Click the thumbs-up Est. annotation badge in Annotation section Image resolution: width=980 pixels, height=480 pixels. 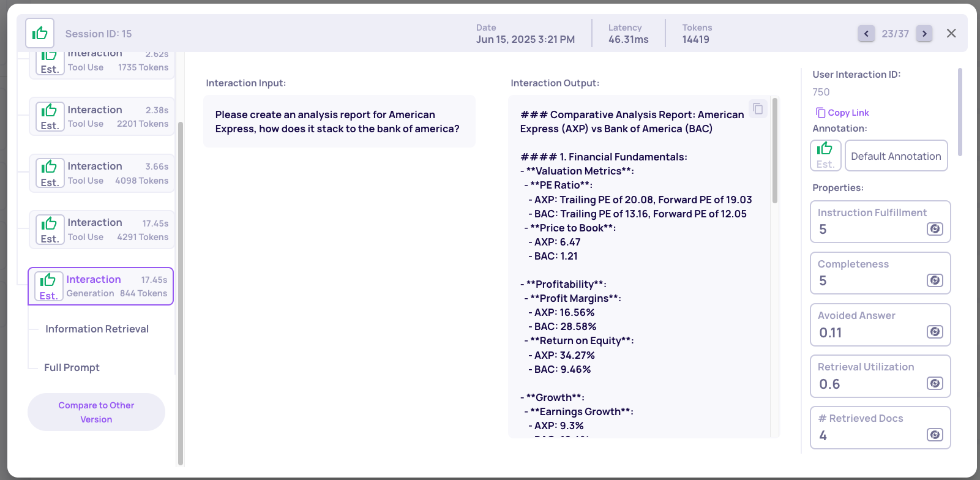click(825, 156)
